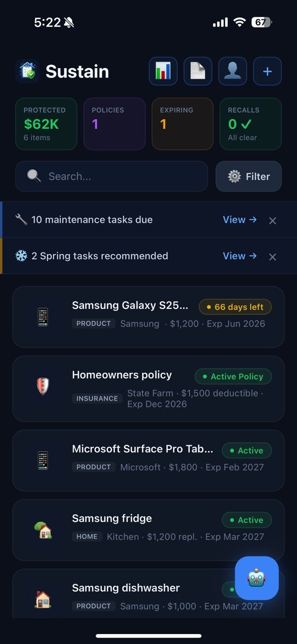Check the Recalls all clear card
Viewport: 297px width, 644px height.
pos(251,124)
